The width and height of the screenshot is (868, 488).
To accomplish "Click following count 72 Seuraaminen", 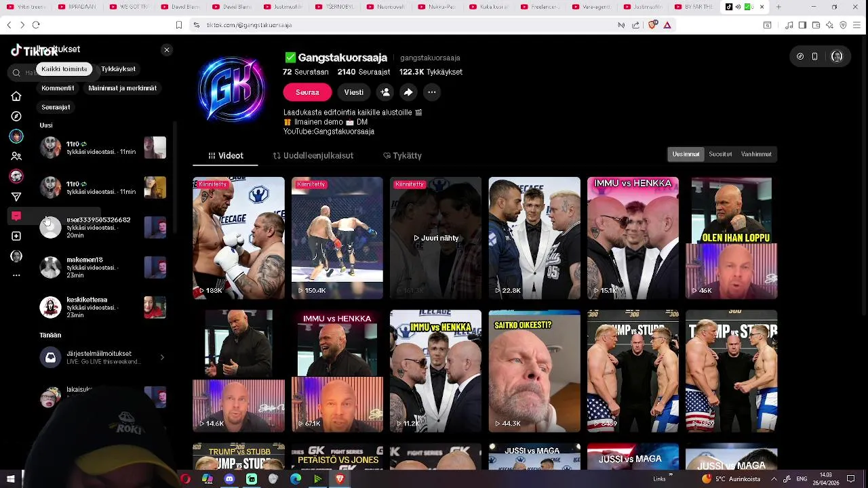I will [305, 72].
